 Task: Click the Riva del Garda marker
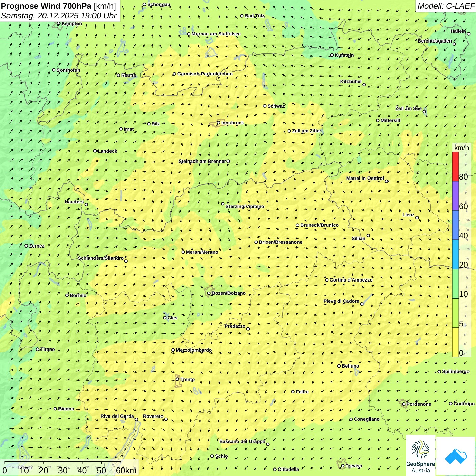click(136, 419)
